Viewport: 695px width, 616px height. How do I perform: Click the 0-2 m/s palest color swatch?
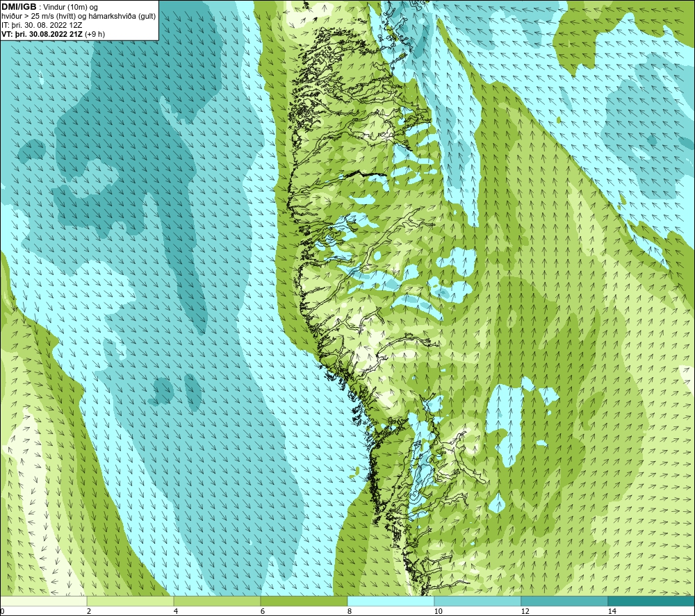(x=43, y=601)
